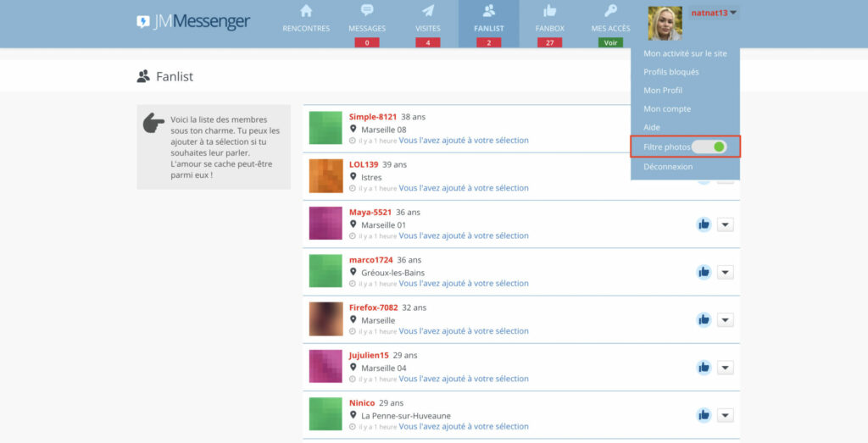Open the Rencontres home icon
Viewport: 868px width, 443px height.
[x=306, y=10]
